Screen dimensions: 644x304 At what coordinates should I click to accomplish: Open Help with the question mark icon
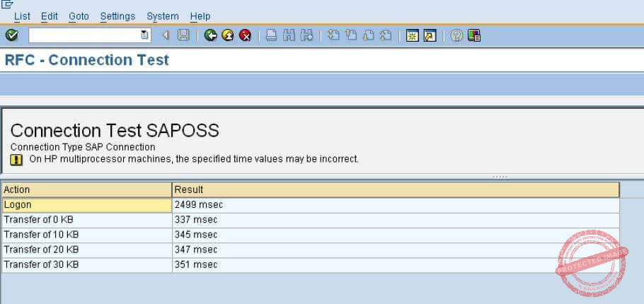tap(456, 35)
